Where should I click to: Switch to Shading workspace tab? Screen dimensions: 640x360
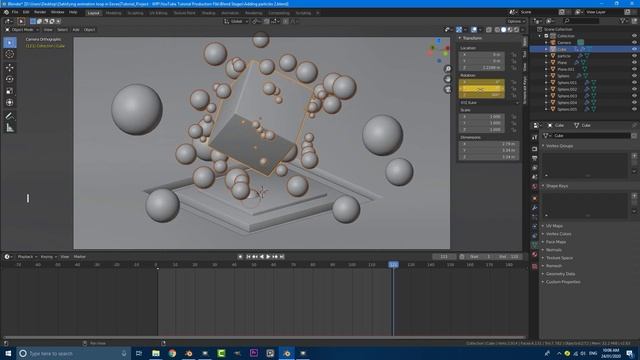(x=208, y=13)
